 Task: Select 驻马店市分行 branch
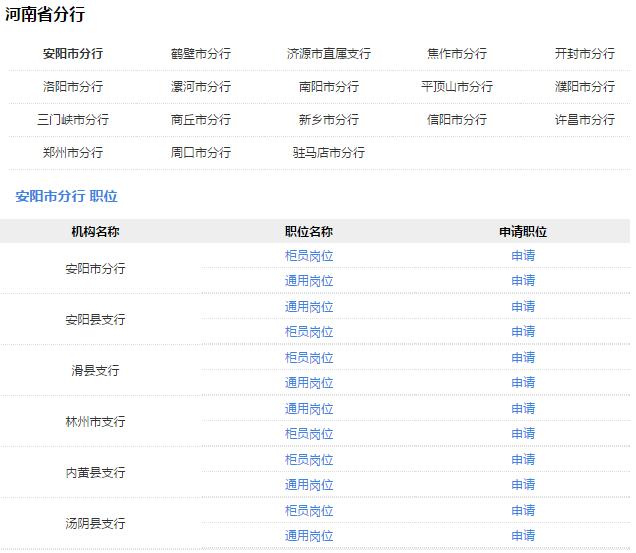coord(328,152)
